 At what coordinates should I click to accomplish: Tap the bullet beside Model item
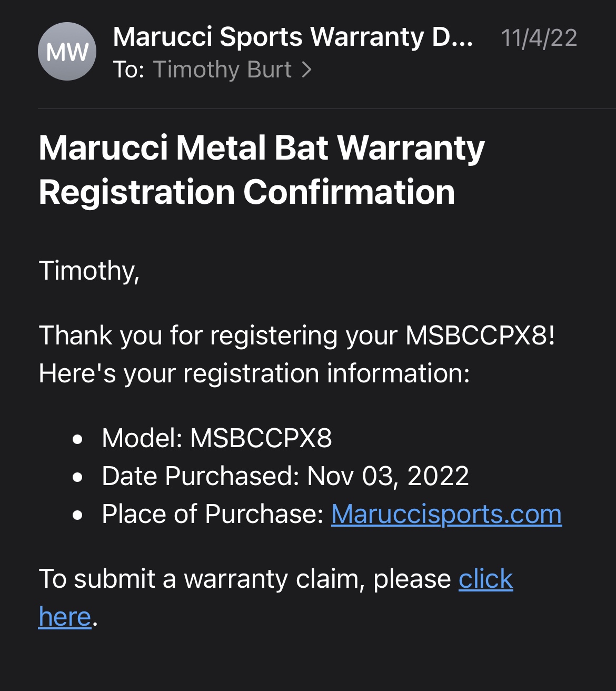click(78, 439)
